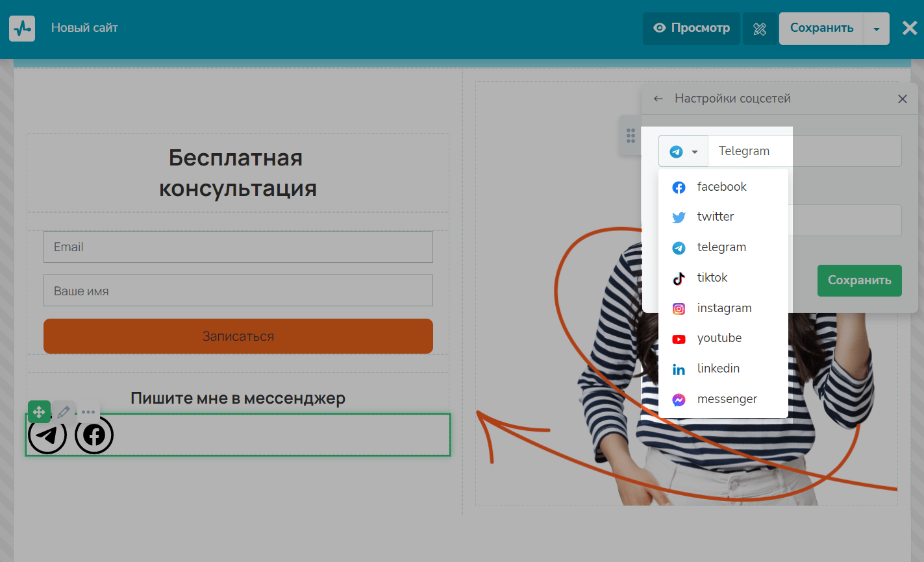The width and height of the screenshot is (924, 562).
Task: Open the arrow dropdown next to Сохранить
Action: pyautogui.click(x=877, y=29)
